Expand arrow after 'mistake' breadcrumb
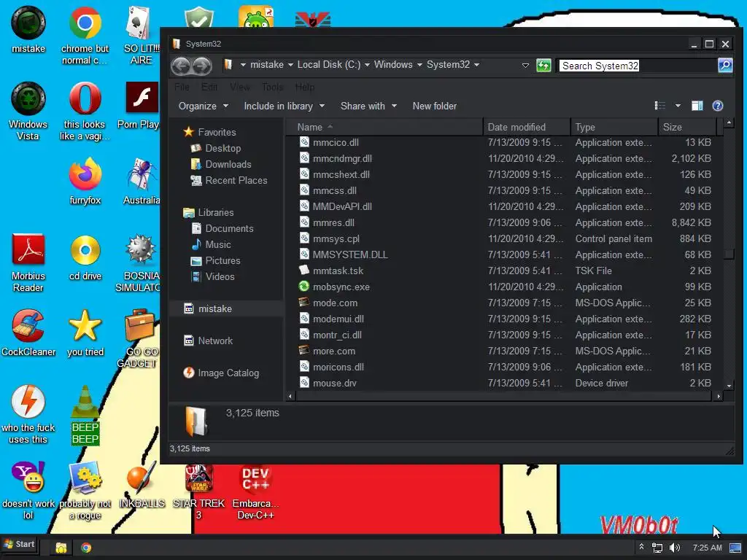The height and width of the screenshot is (560, 747). (290, 65)
